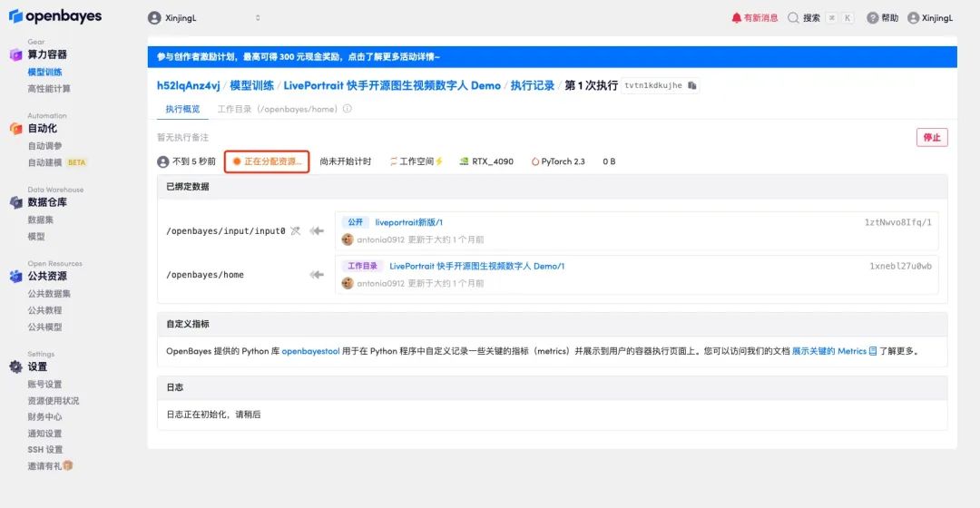Click the avatar under liveportrait新版/1
Viewport: 980px width, 508px height.
pos(348,239)
